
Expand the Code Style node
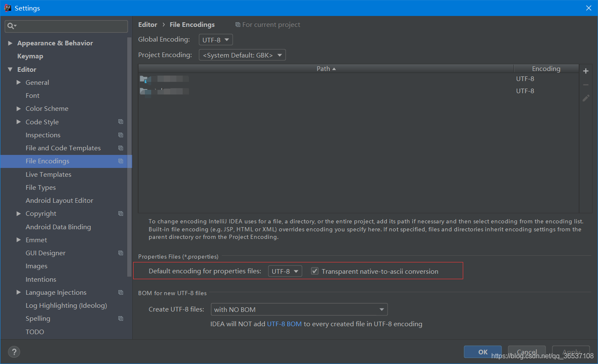tap(18, 122)
